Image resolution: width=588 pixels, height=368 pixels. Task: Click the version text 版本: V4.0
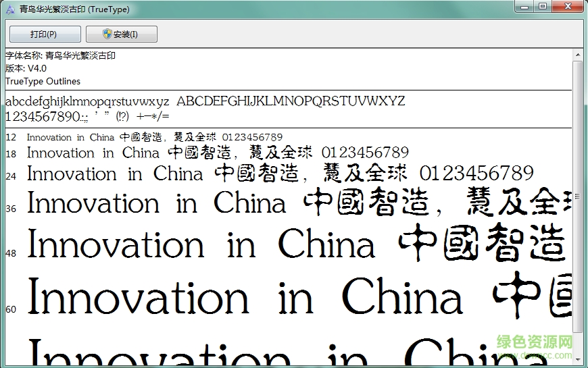click(x=26, y=68)
